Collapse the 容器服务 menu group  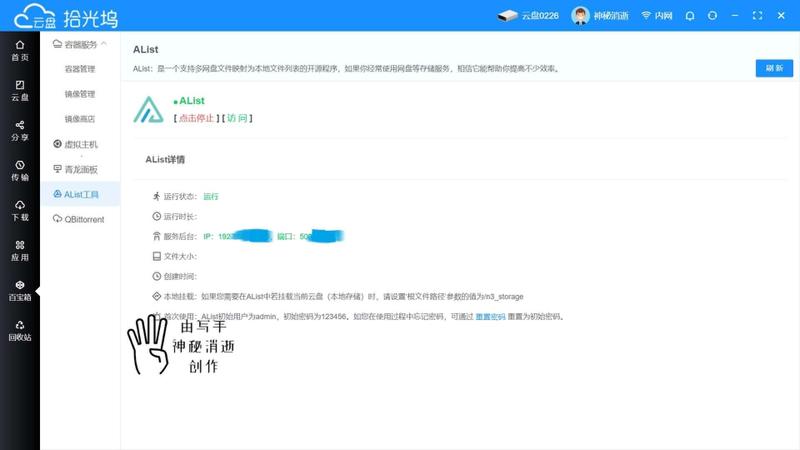(x=80, y=44)
